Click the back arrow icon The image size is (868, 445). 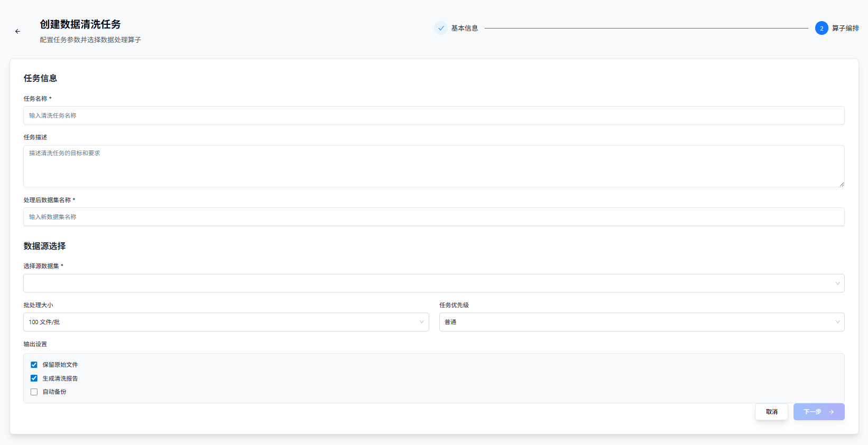click(17, 32)
